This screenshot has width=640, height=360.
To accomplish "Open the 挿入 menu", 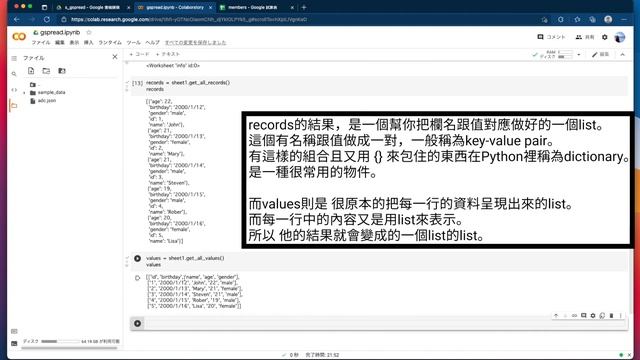I will pos(88,42).
